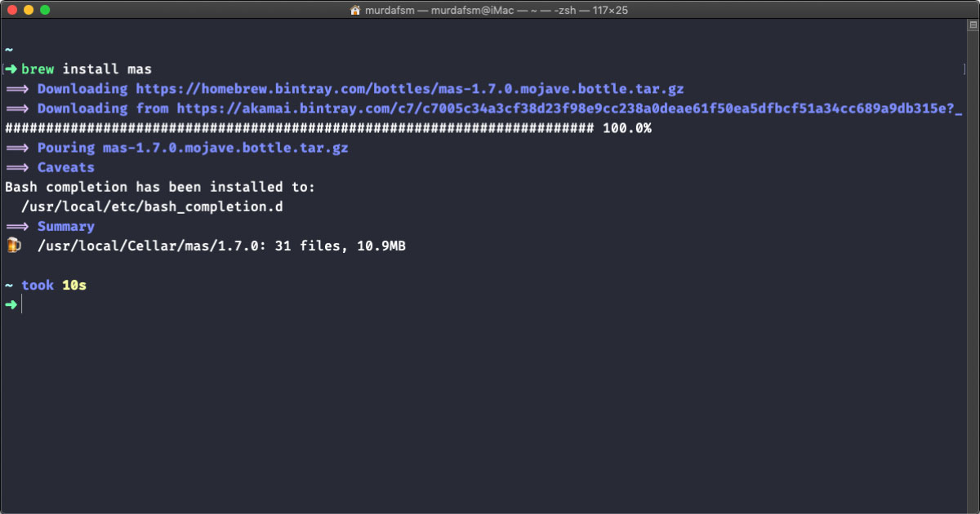Click the 100.0% progress value
This screenshot has height=514, width=980.
[626, 128]
